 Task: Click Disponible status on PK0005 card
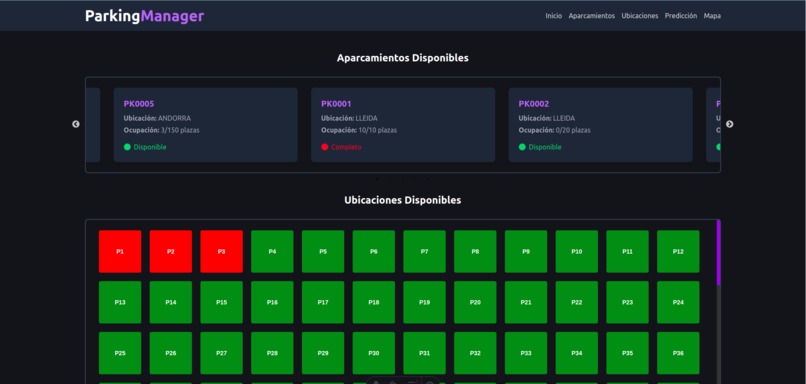point(145,147)
